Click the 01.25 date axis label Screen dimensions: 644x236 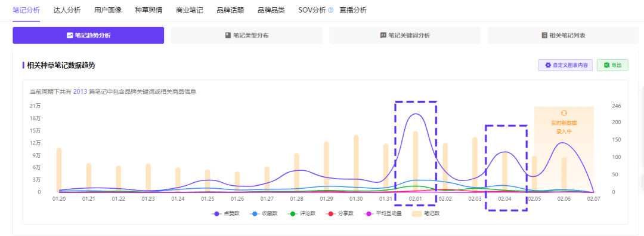(208, 199)
